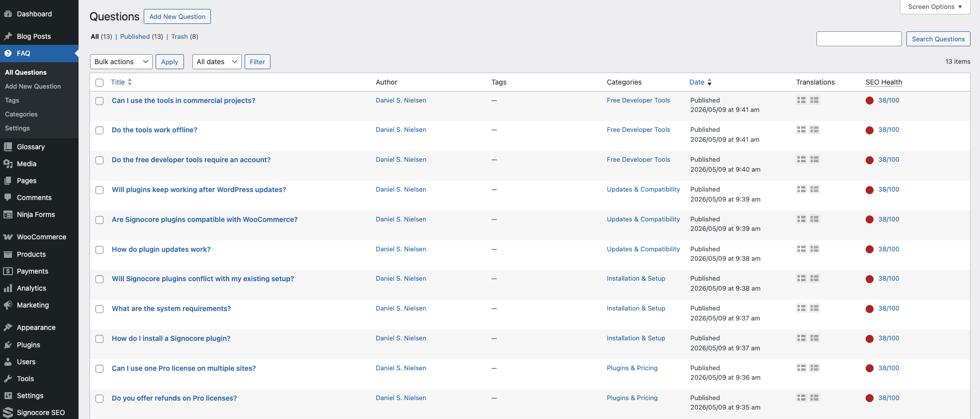Click the Products box icon
Viewport: 980px width, 419px height.
tap(8, 254)
